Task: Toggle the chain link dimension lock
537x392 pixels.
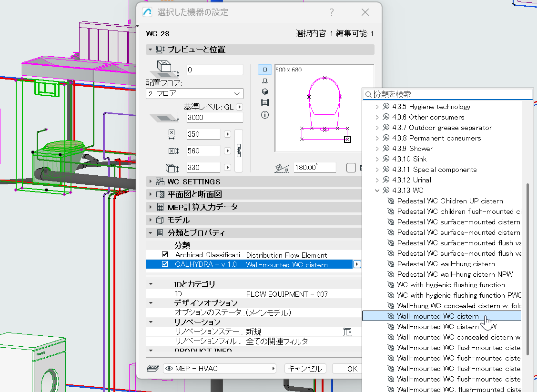Action: click(239, 151)
